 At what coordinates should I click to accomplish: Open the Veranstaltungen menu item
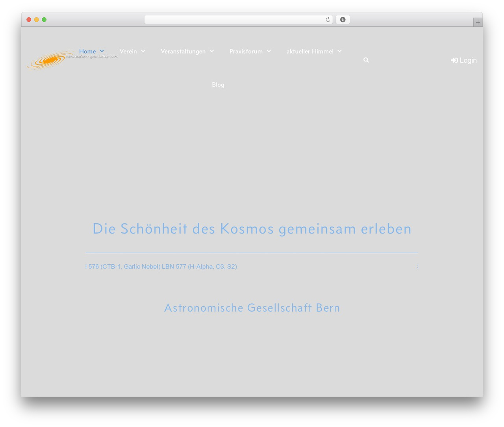click(183, 51)
